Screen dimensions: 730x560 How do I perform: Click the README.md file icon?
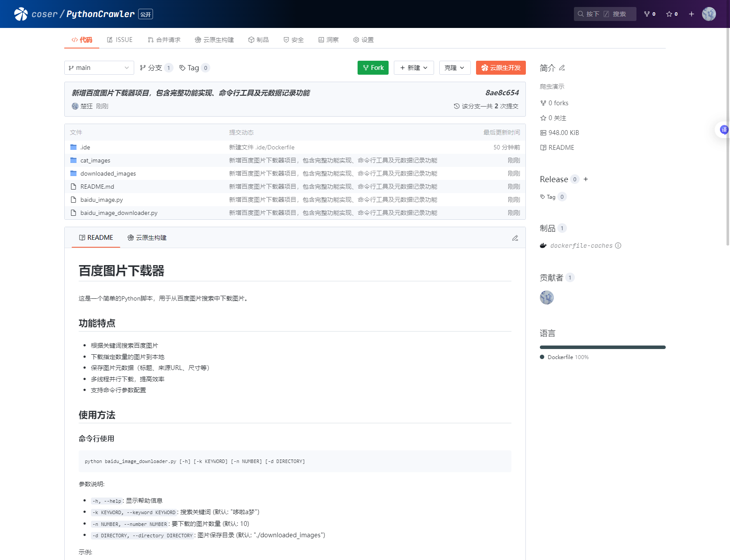point(73,187)
